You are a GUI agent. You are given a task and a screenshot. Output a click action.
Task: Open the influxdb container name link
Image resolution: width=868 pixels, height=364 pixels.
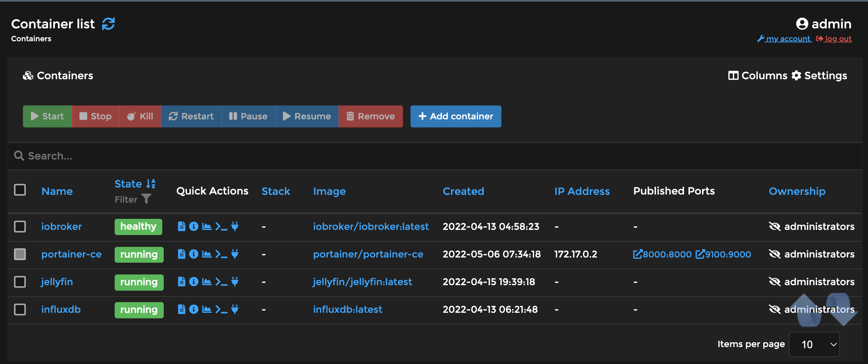click(61, 309)
